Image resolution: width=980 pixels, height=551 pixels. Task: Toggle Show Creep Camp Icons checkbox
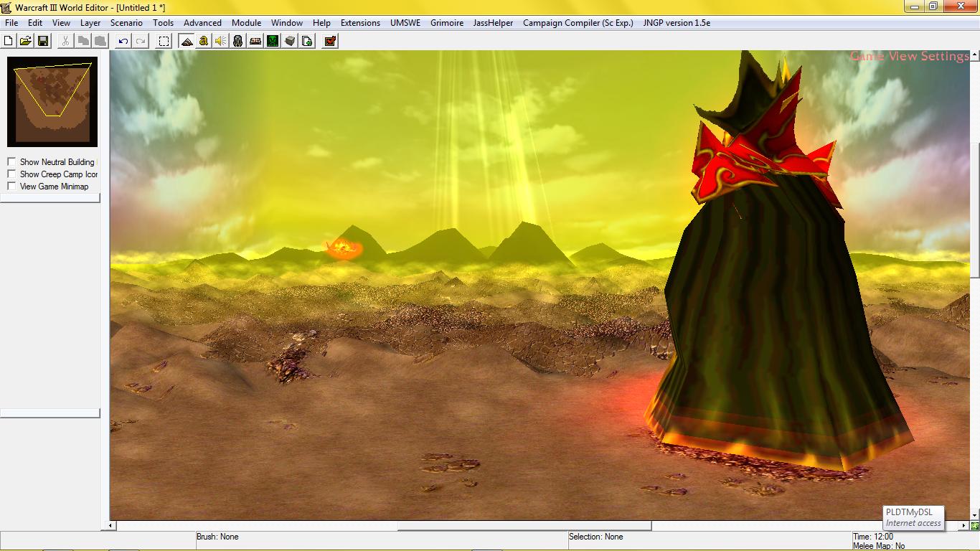point(11,174)
